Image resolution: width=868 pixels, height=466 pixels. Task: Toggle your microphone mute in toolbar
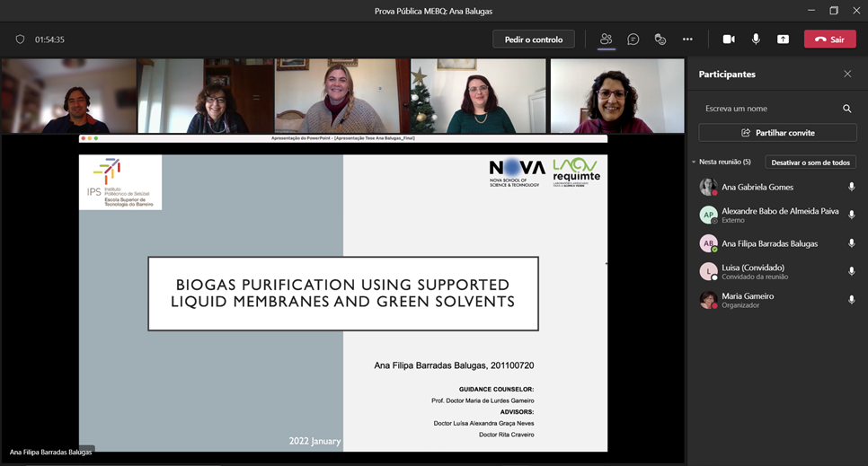click(x=756, y=40)
